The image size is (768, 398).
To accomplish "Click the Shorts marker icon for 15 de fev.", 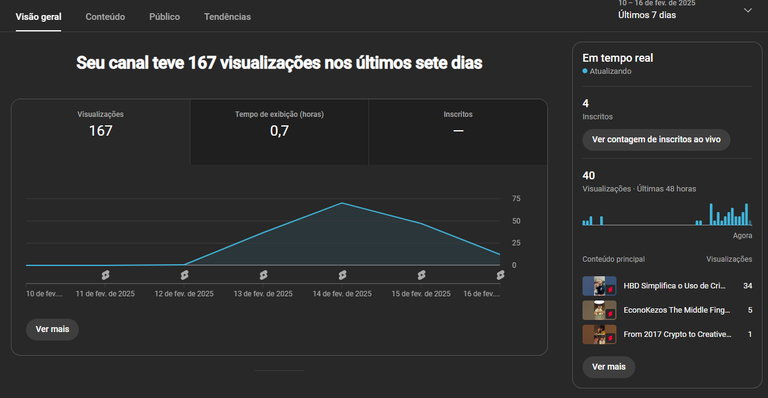I will tap(421, 275).
